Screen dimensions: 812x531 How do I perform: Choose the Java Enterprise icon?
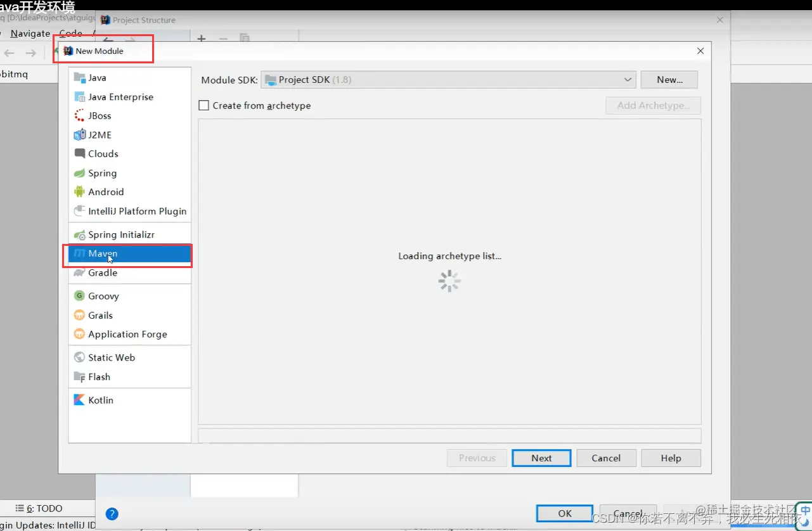(x=79, y=97)
